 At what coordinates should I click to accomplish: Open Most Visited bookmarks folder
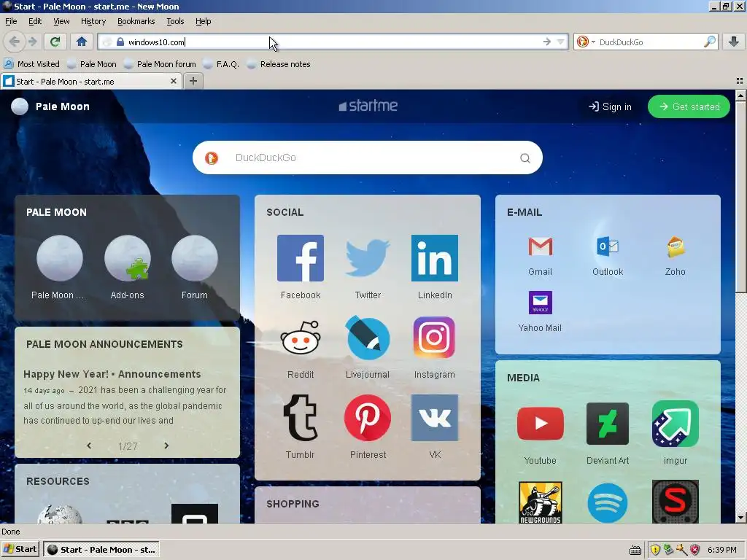[32, 64]
